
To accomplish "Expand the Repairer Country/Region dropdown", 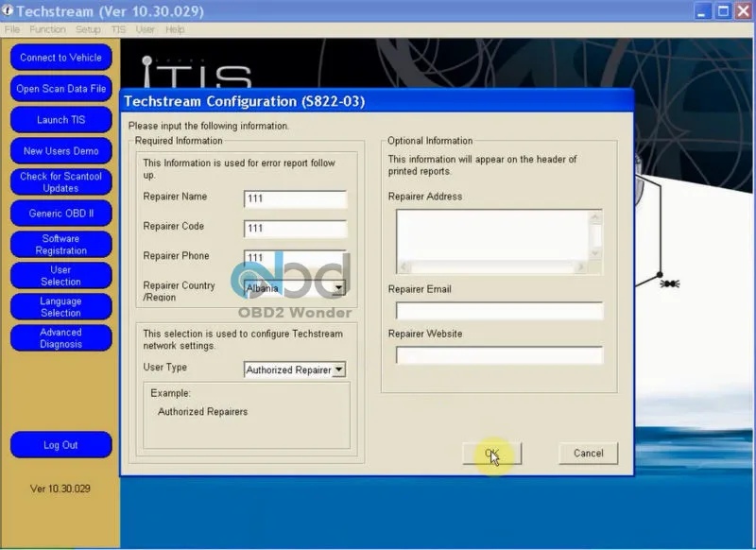I will coord(339,288).
